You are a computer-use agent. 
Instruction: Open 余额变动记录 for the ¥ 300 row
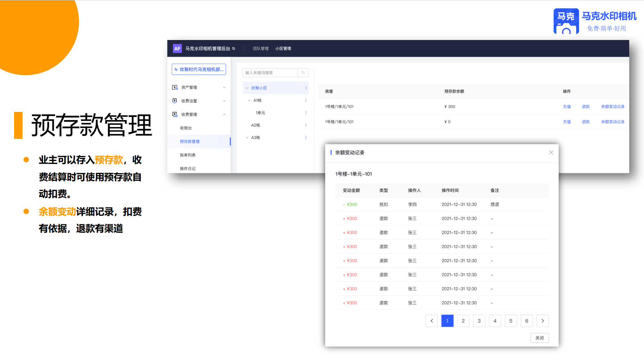point(613,107)
